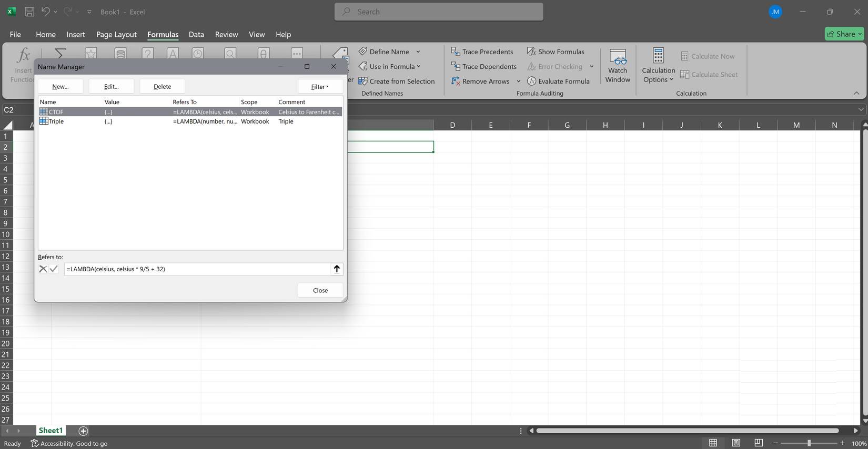Expand the Use in Formula dropdown
868x449 pixels.
[390, 66]
